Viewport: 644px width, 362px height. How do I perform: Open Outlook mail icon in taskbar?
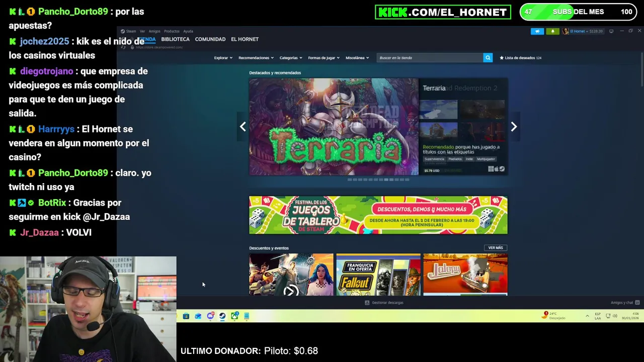198,316
